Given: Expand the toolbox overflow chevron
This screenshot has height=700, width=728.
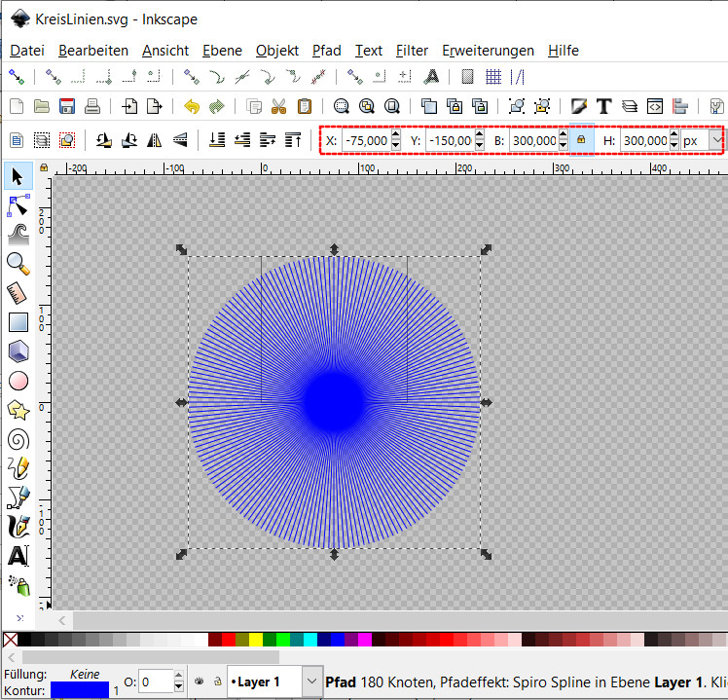Looking at the screenshot, I should pyautogui.click(x=19, y=618).
